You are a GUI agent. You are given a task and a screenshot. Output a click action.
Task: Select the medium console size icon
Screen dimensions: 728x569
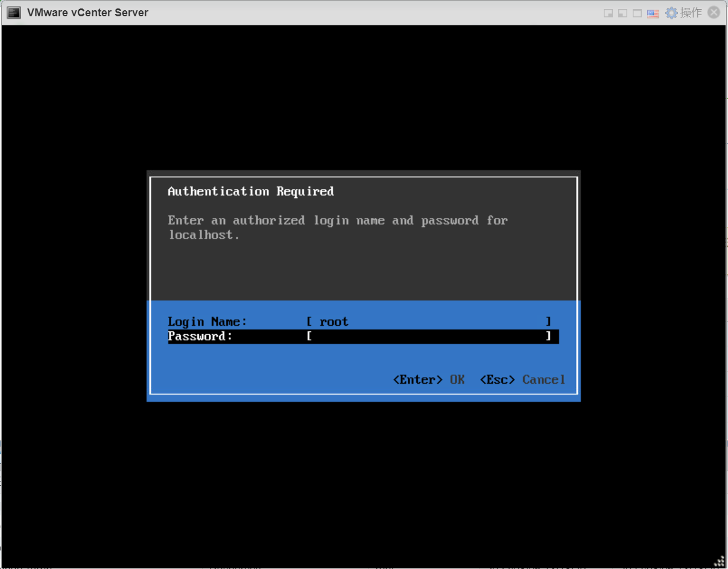[623, 13]
